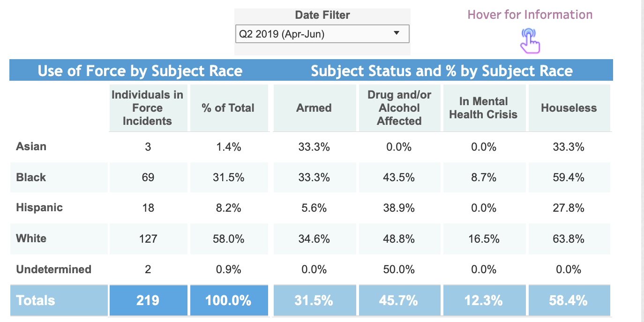
Task: Select the total Houseless 58.4% cell
Action: (x=569, y=300)
